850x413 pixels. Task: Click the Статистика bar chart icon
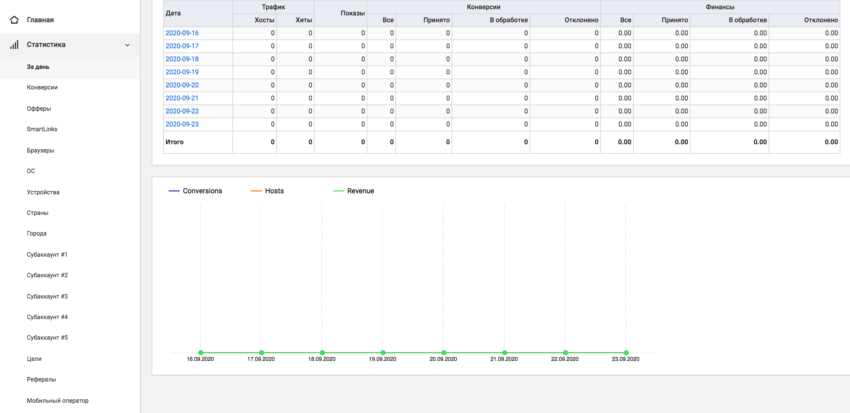coord(14,45)
